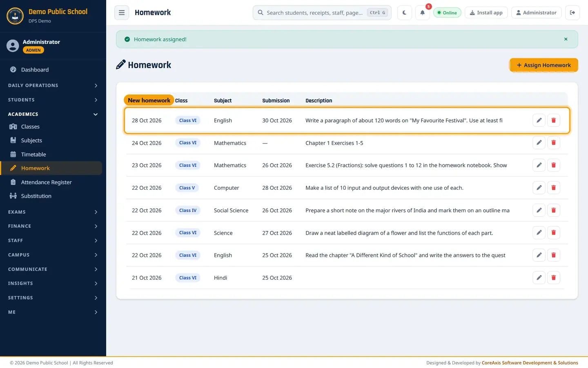This screenshot has height=368, width=588.
Task: Open Dashboard from the sidebar
Action: click(51, 70)
